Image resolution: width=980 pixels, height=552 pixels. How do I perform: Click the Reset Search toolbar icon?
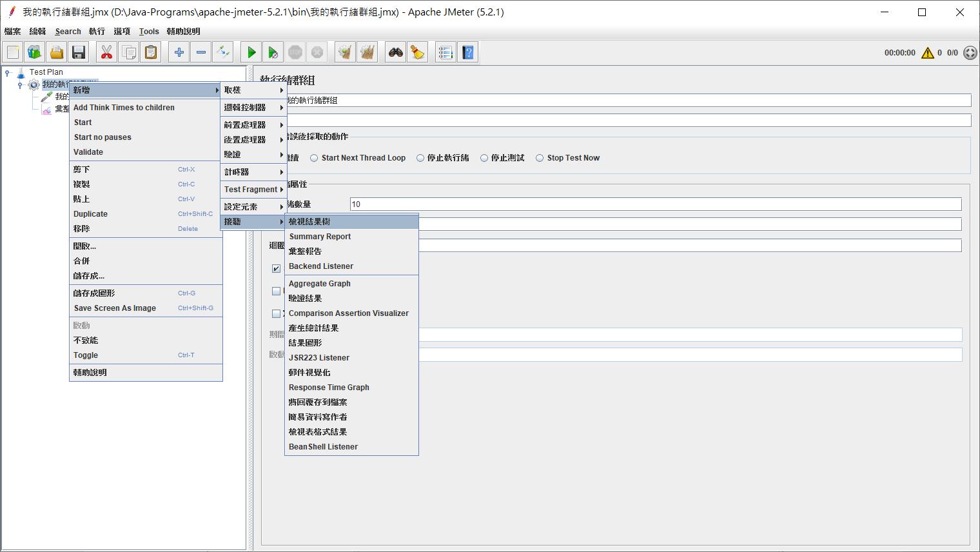pos(418,52)
